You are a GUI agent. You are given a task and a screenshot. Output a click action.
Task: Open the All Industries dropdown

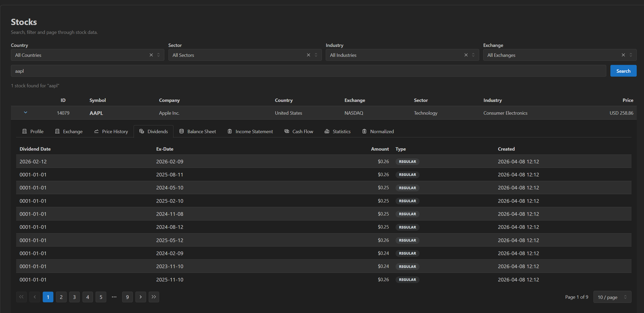(402, 55)
